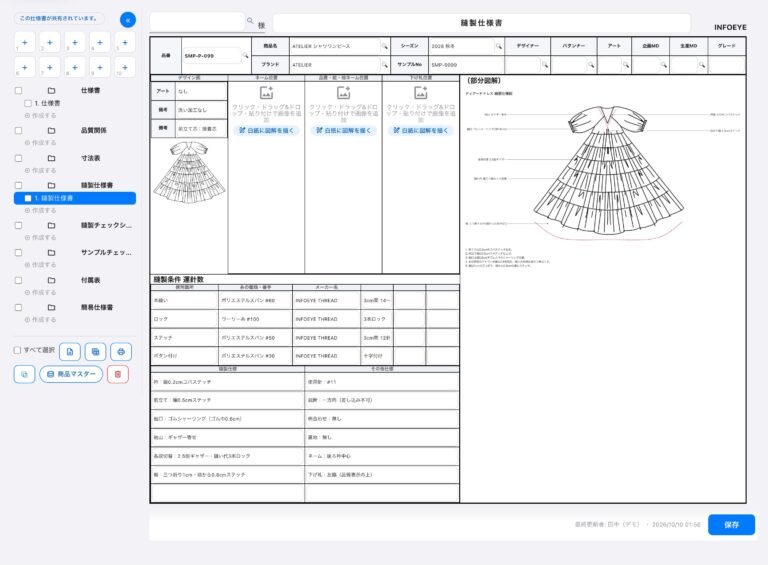768x565 pixels.
Task: Click the magnifier in the ブランド row
Action: (x=384, y=65)
